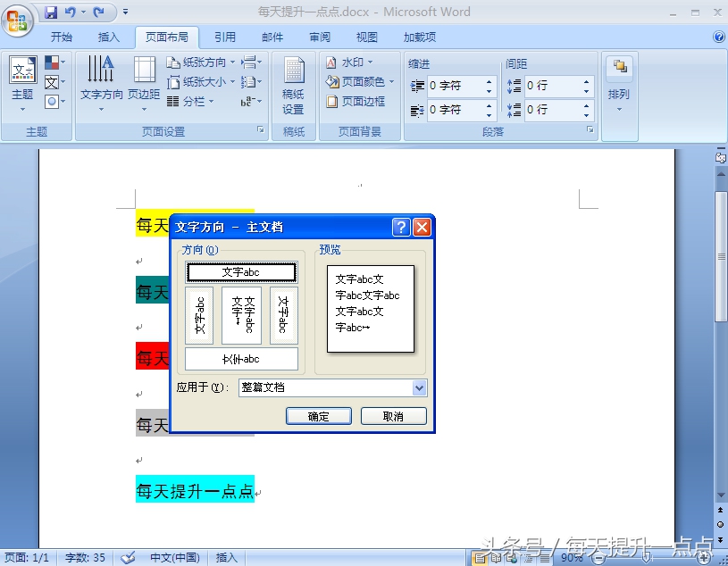728x566 pixels.
Task: Click spelling check icon in status bar
Action: [128, 557]
